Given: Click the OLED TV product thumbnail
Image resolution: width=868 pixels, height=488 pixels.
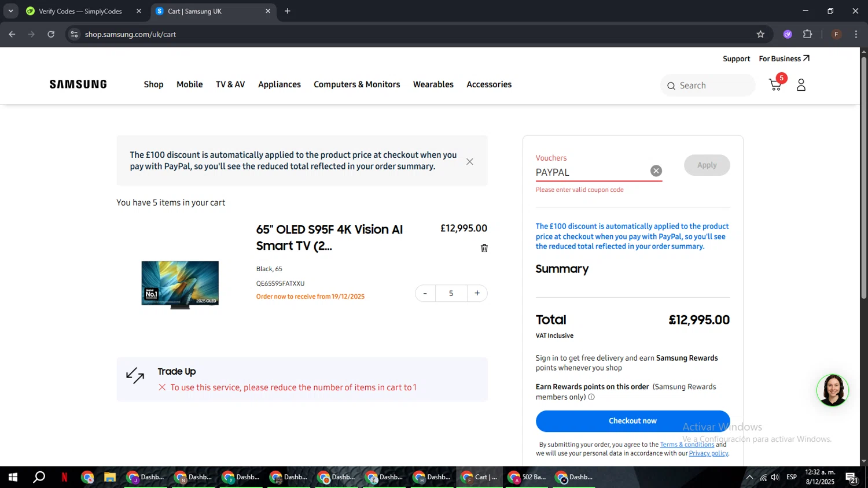Looking at the screenshot, I should (180, 284).
